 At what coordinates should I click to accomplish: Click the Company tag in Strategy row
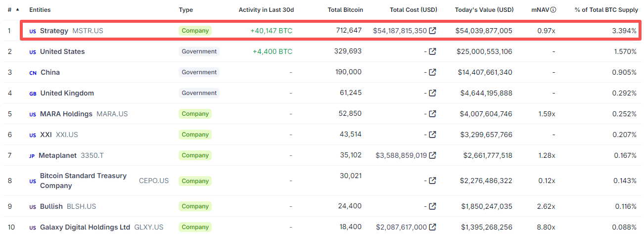[x=195, y=31]
